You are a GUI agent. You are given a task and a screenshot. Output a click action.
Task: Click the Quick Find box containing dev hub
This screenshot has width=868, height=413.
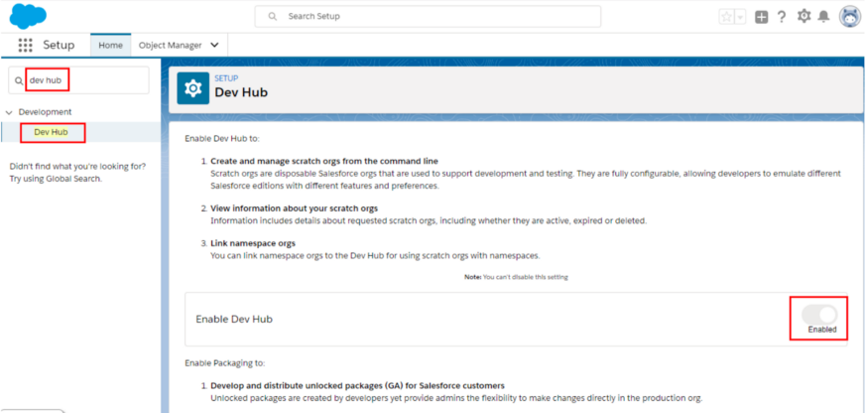click(x=78, y=80)
